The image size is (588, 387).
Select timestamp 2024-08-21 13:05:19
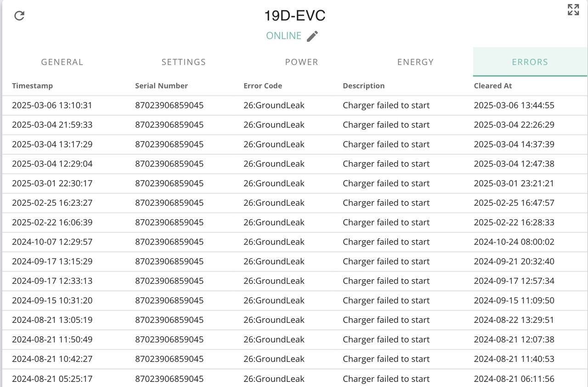pos(52,320)
